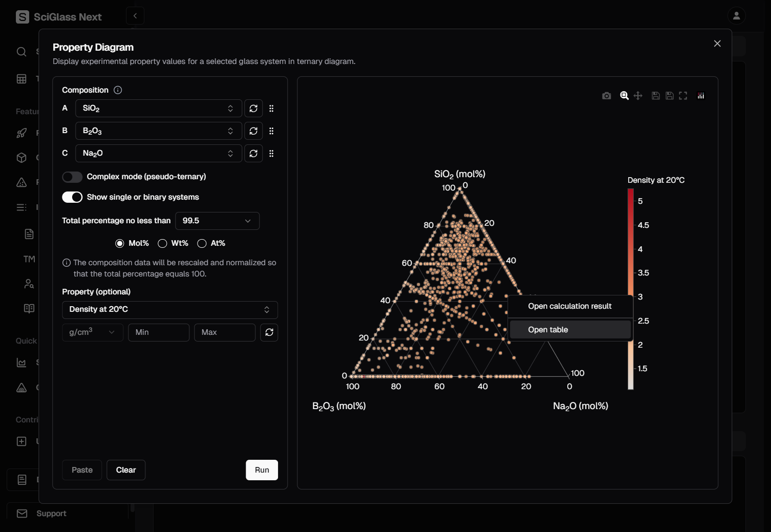Screen dimensions: 771x532
Task: Click the camera snapshot icon in plot toolbar
Action: point(607,96)
